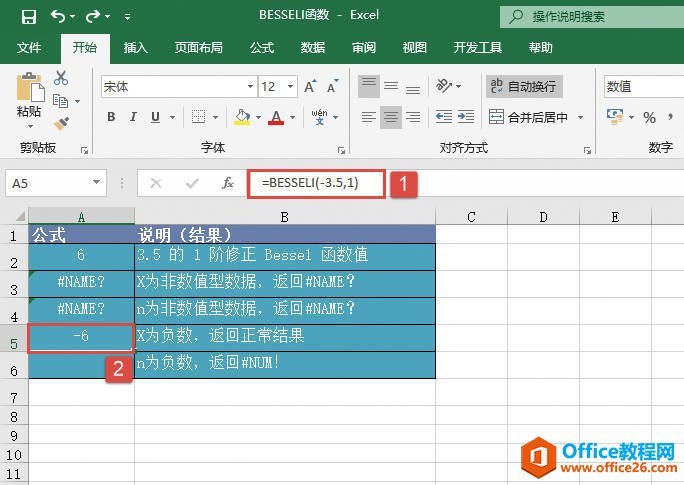Click the Percent Style % icon
Viewport: 684px width, 485px height.
[x=649, y=117]
